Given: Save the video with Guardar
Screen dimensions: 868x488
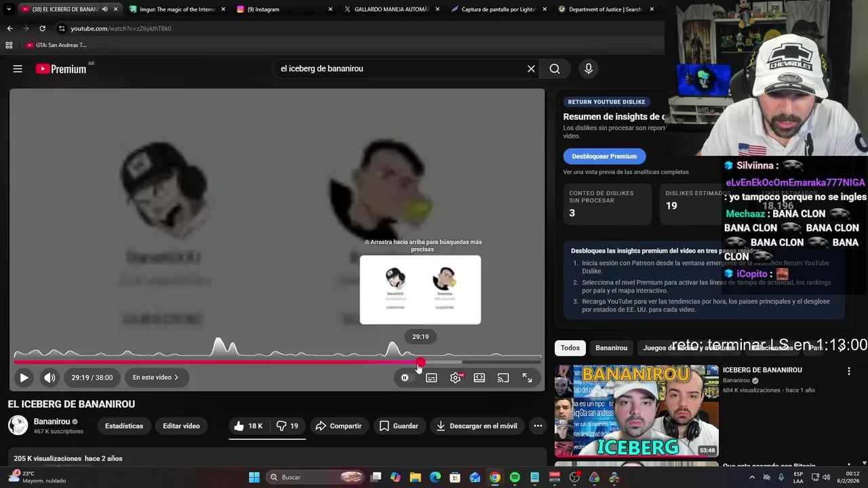Looking at the screenshot, I should pos(399,426).
